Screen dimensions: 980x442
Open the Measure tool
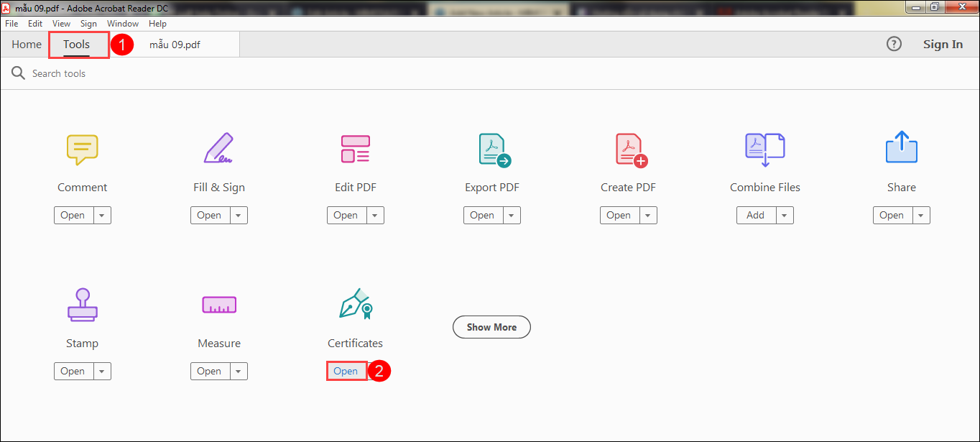(x=210, y=371)
